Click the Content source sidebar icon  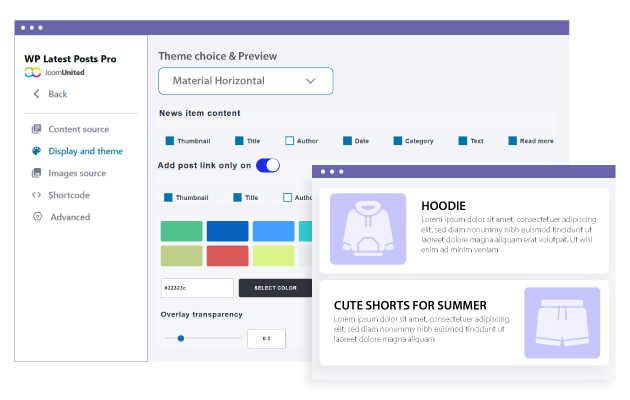37,129
